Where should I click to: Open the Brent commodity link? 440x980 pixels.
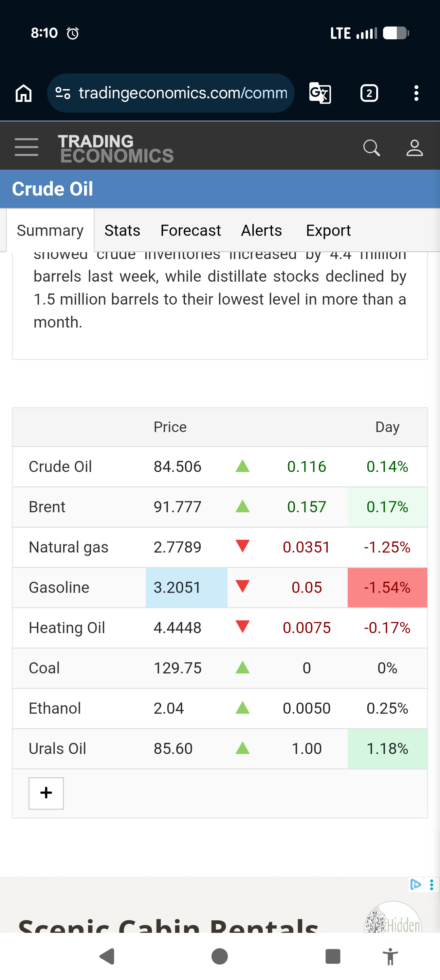coord(47,507)
